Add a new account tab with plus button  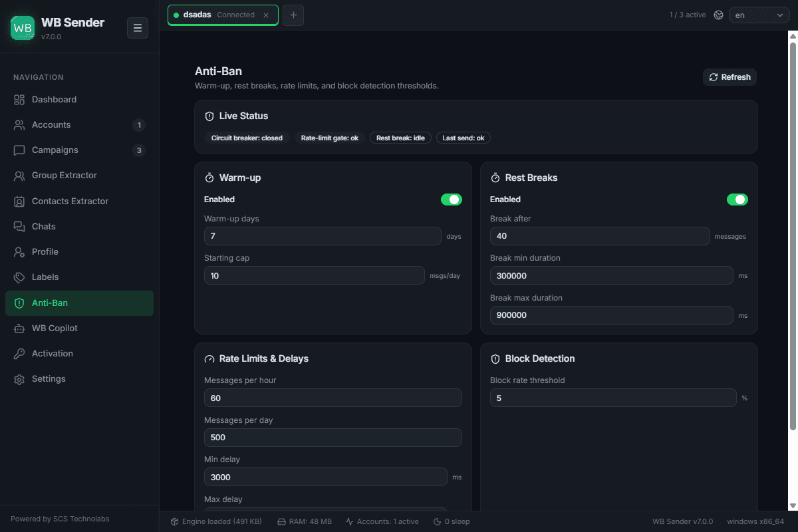(293, 15)
